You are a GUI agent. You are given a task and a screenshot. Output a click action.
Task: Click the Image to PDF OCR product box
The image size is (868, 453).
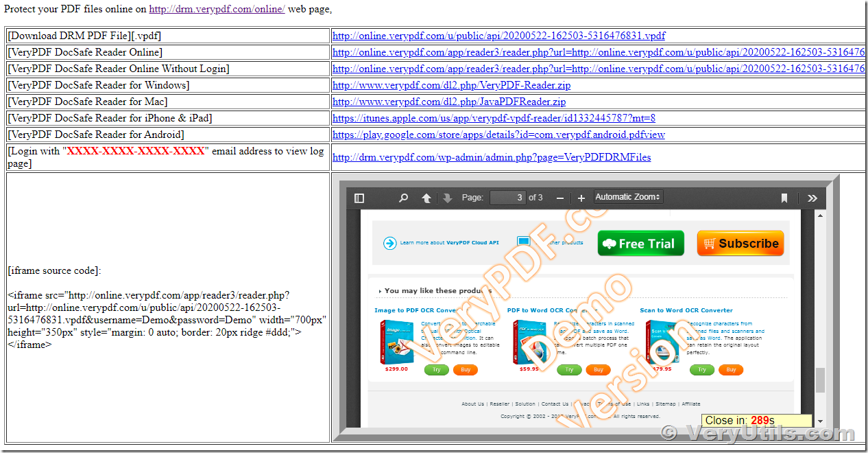point(397,341)
